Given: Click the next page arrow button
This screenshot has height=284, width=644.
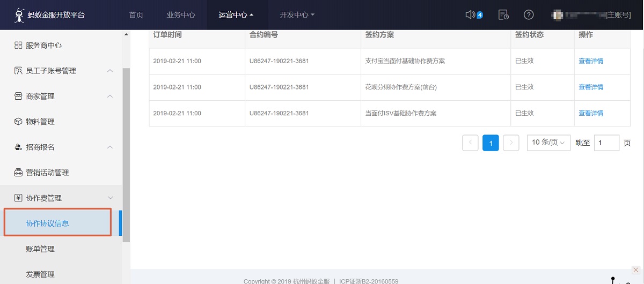Looking at the screenshot, I should [x=511, y=143].
